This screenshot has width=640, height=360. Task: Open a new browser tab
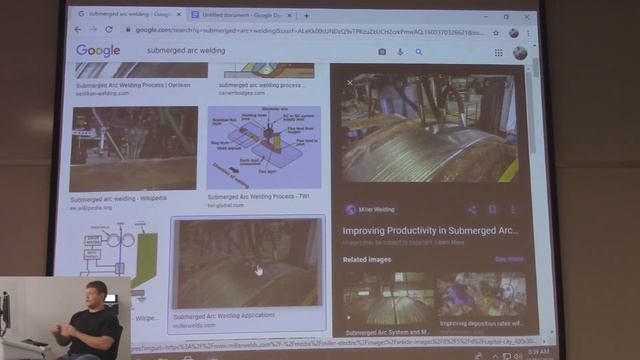click(306, 16)
